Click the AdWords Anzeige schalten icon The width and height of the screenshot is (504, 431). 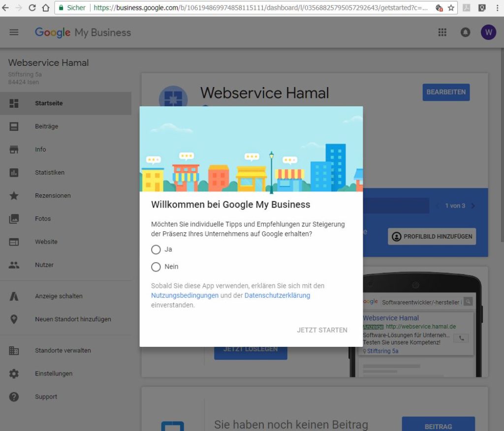pos(14,296)
